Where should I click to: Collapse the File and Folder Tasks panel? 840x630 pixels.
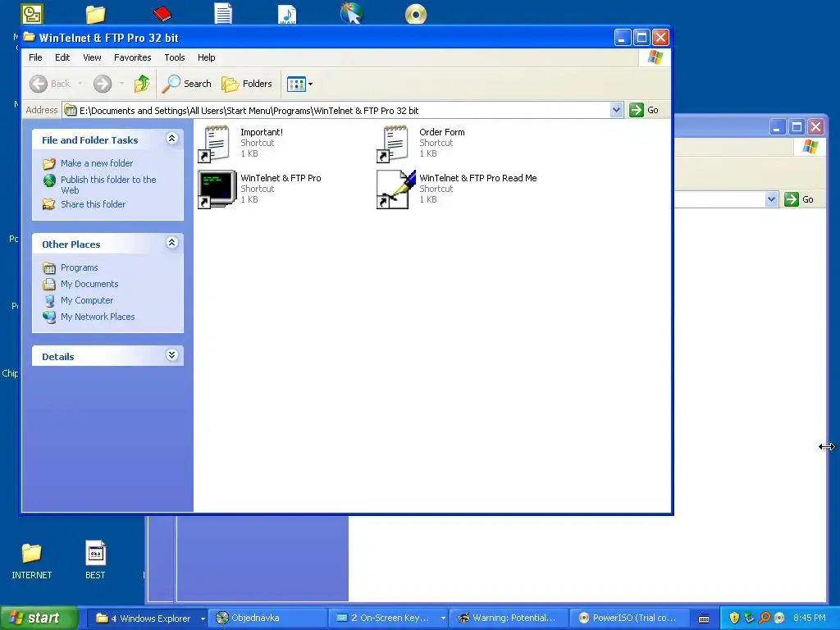point(172,139)
